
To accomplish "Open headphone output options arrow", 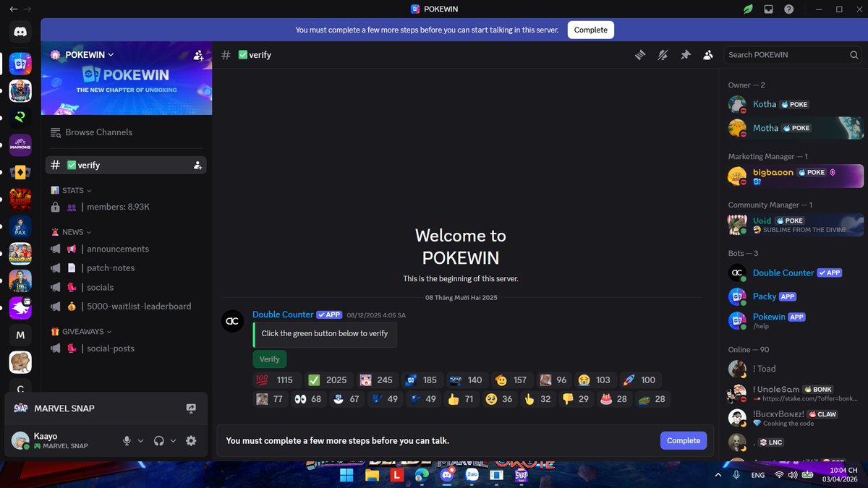I will [174, 440].
